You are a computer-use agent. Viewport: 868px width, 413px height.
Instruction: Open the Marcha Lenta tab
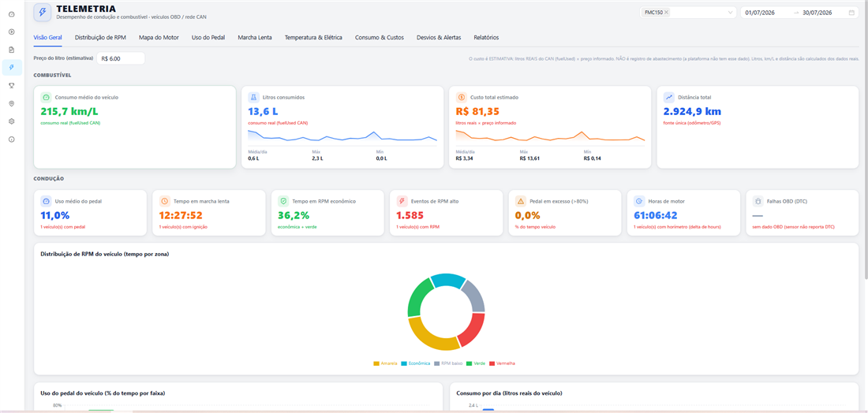[255, 38]
